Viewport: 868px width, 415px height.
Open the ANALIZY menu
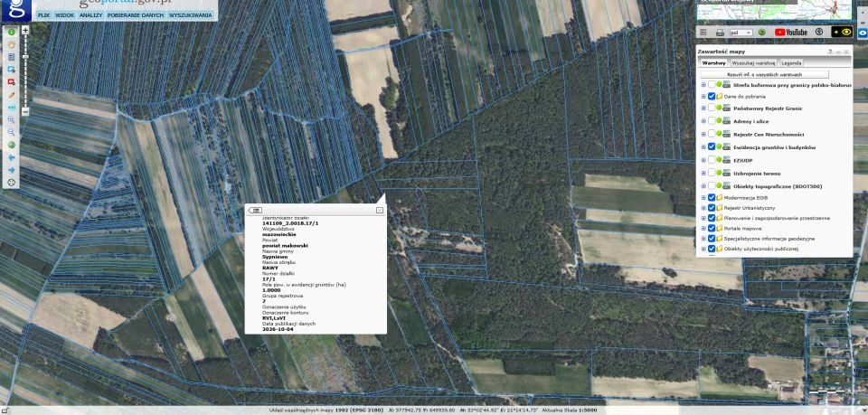90,15
